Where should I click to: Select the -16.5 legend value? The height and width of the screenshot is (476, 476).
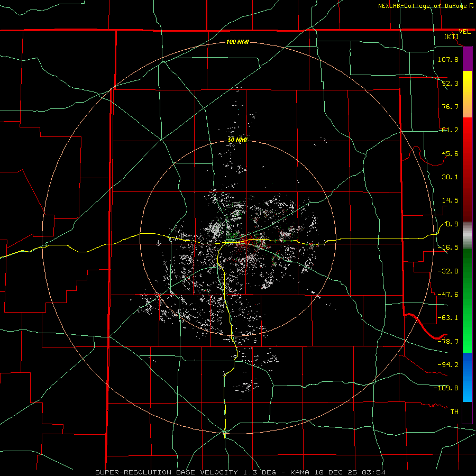pos(448,248)
